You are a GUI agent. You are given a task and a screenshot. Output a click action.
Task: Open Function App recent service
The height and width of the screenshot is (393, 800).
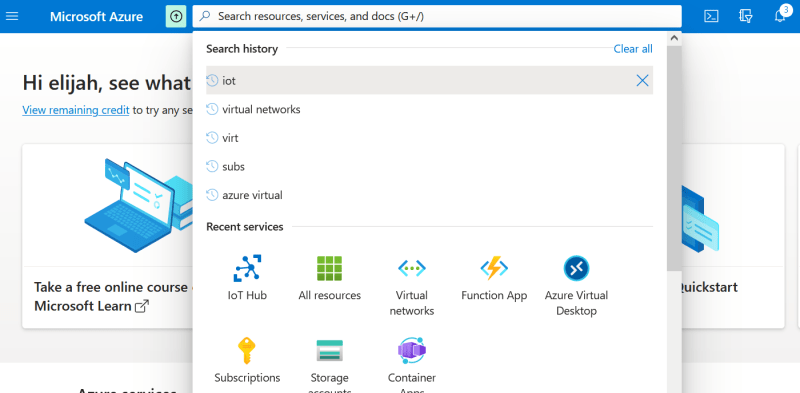point(494,278)
